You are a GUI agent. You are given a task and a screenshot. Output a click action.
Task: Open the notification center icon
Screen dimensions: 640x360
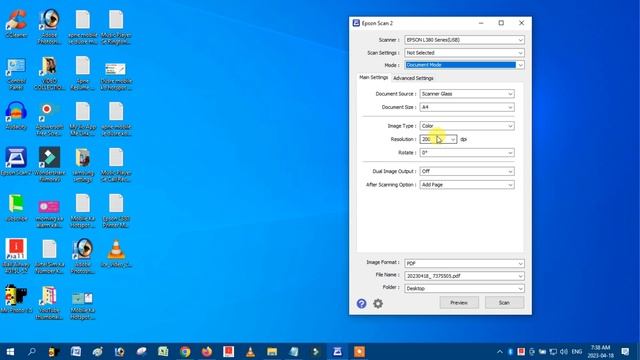[625, 351]
